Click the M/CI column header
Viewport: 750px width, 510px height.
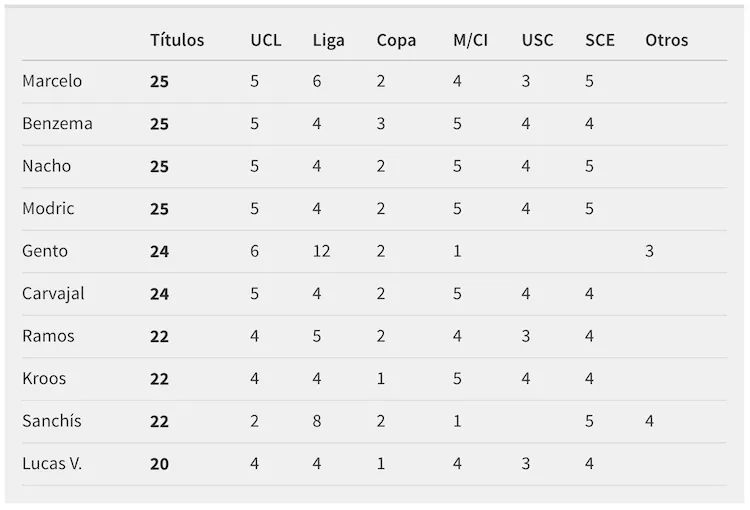pyautogui.click(x=471, y=40)
